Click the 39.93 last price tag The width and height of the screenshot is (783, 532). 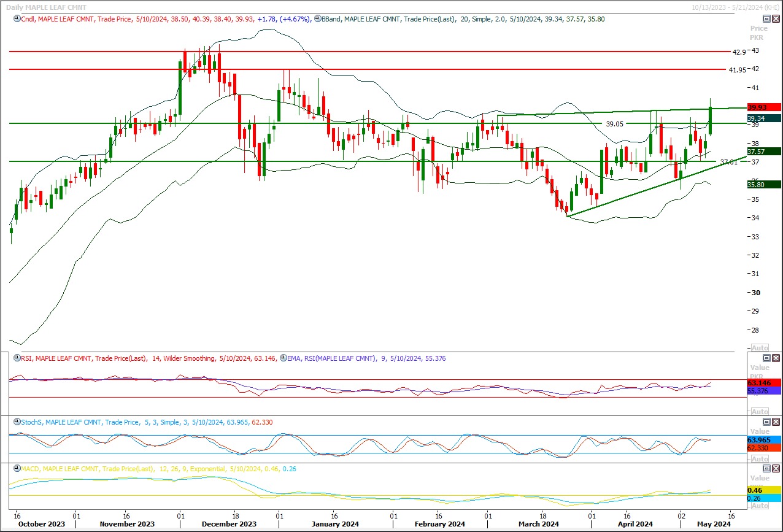pyautogui.click(x=764, y=107)
